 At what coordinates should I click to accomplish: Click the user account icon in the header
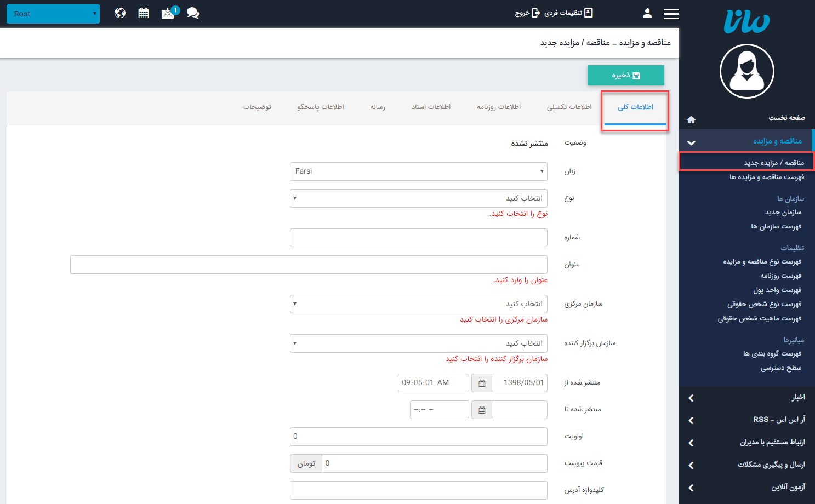pos(647,13)
